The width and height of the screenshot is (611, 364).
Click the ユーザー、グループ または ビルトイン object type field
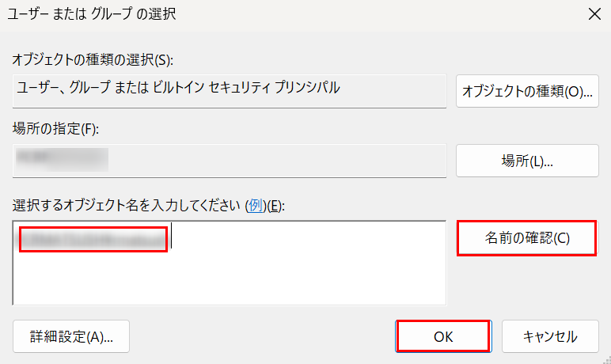click(x=230, y=91)
